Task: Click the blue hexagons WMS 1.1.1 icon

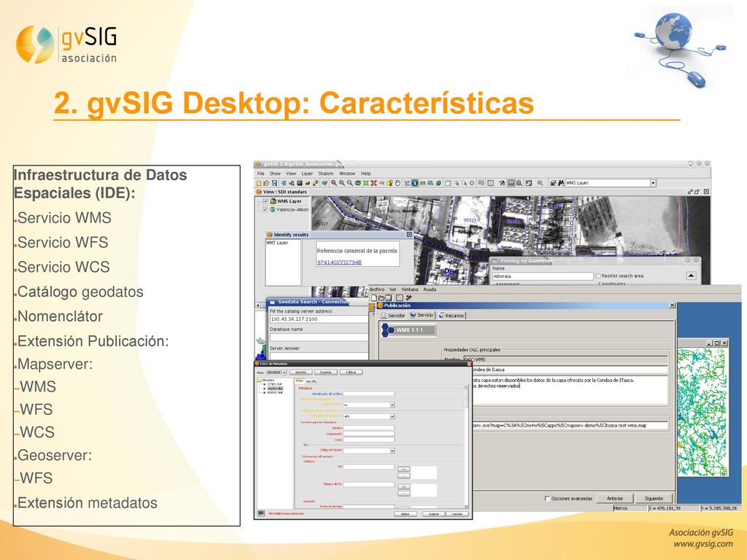Action: (x=388, y=330)
